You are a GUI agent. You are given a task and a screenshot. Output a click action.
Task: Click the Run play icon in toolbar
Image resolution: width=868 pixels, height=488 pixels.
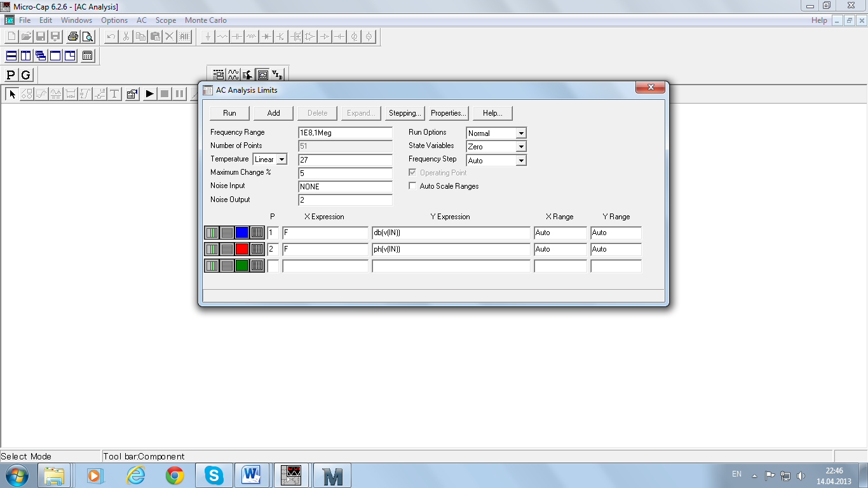(150, 94)
